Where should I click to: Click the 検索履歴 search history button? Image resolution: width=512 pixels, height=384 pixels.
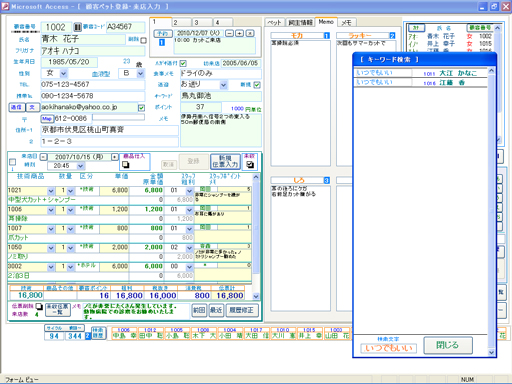point(98,333)
